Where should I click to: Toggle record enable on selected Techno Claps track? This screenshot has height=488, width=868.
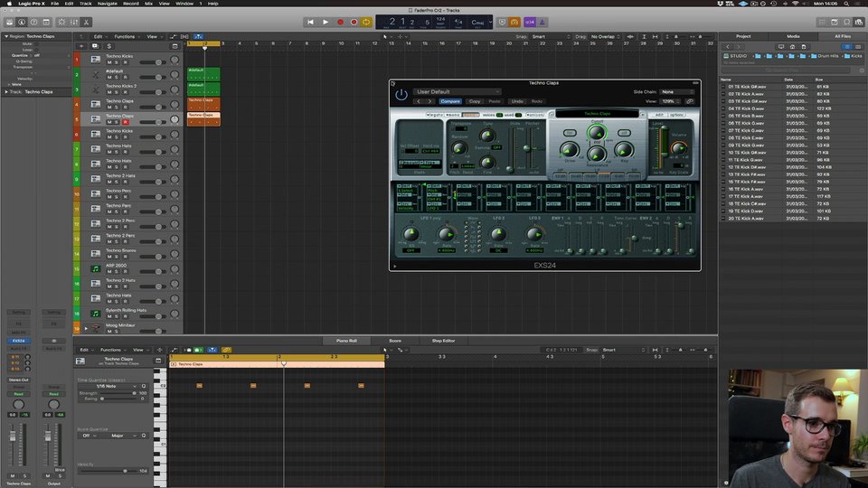[x=125, y=122]
